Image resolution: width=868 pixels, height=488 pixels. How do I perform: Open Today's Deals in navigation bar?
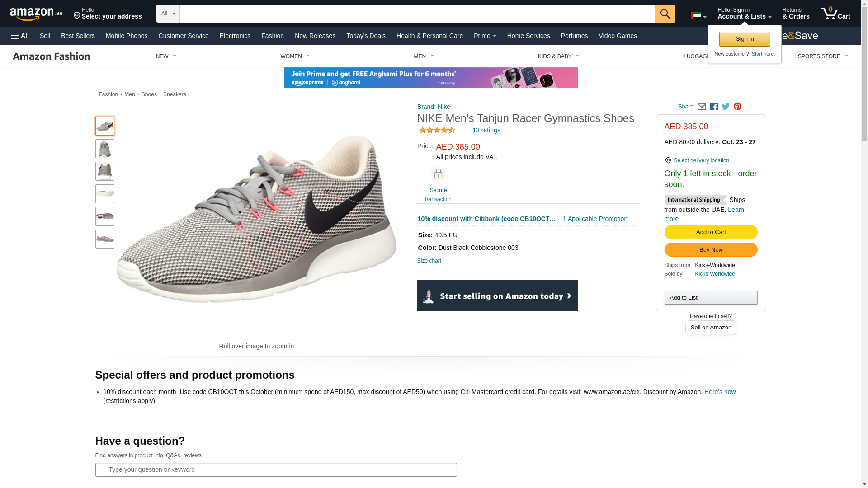(366, 36)
